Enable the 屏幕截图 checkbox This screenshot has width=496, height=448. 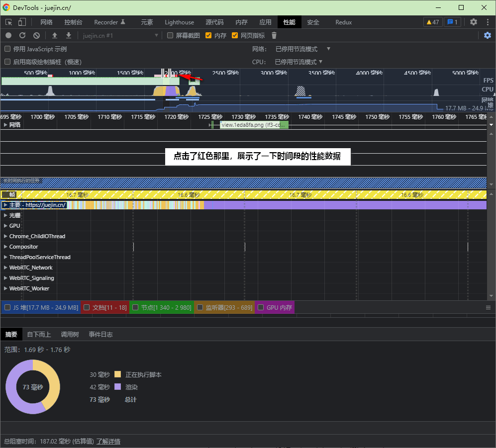point(170,36)
